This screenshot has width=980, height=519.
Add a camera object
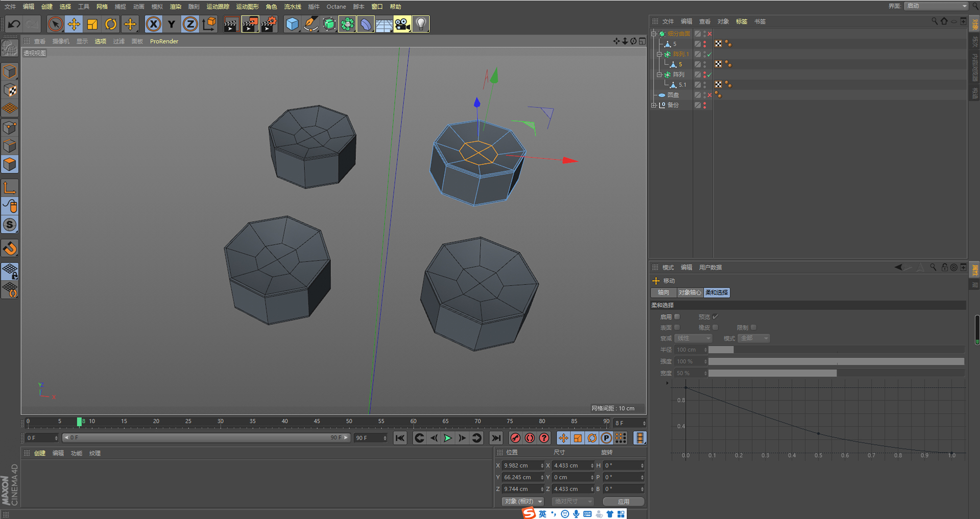(402, 24)
